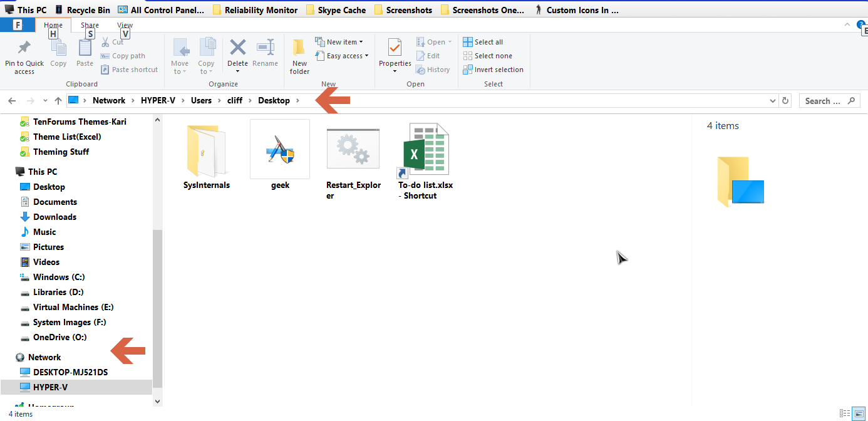Open the New item dropdown

[340, 41]
